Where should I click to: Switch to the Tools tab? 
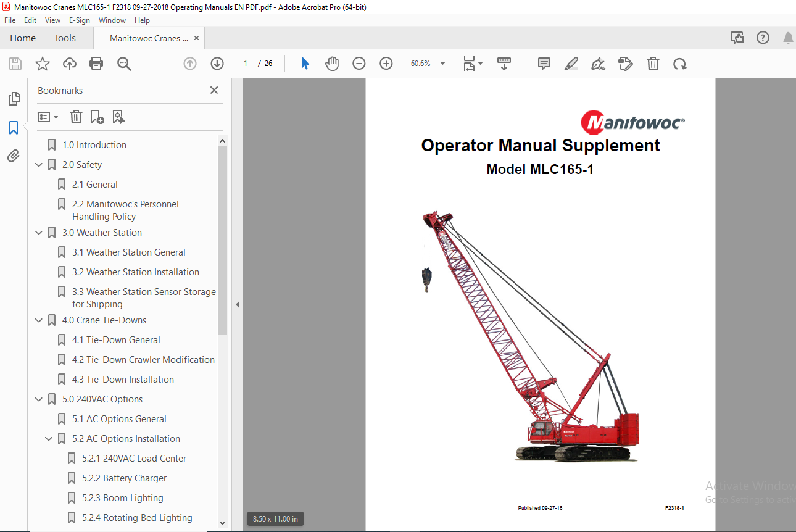(x=65, y=38)
